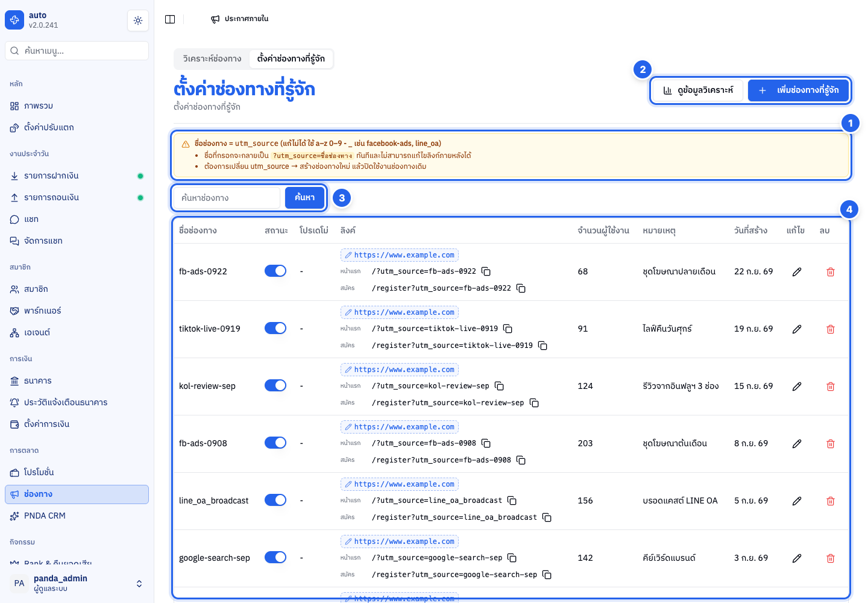Open รายการฝากเงิน in the sidebar

(77, 175)
